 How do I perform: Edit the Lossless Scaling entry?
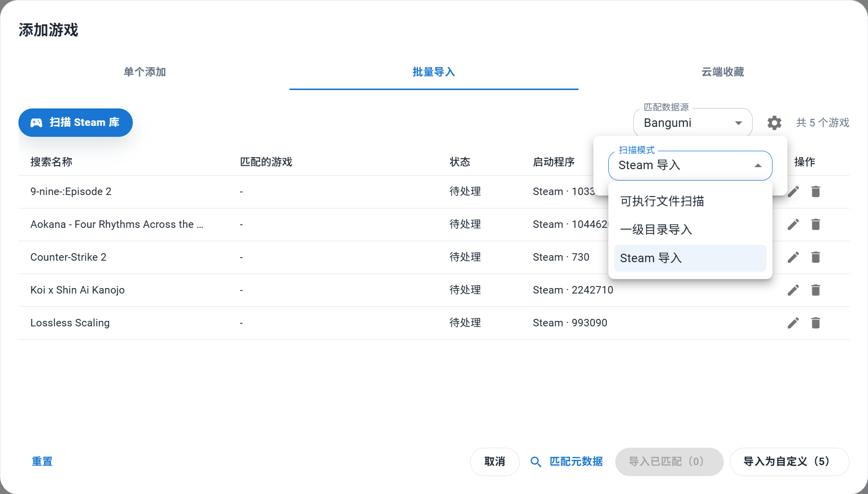pyautogui.click(x=793, y=323)
